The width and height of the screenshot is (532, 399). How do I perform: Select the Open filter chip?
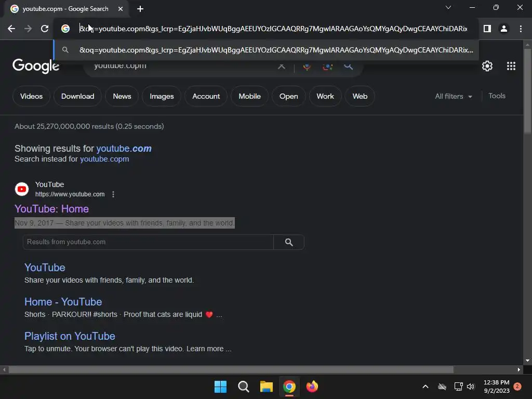[x=288, y=96]
